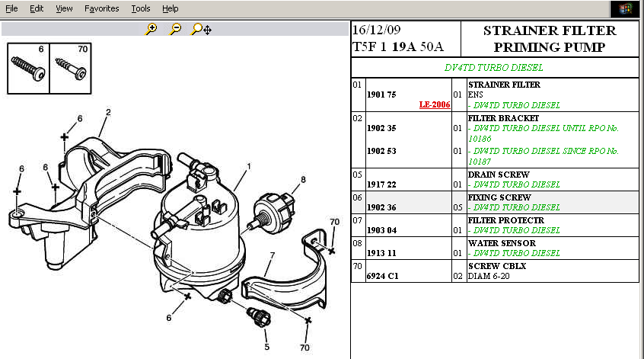Follow the red LE-2006 link
This screenshot has width=644, height=359.
435,105
